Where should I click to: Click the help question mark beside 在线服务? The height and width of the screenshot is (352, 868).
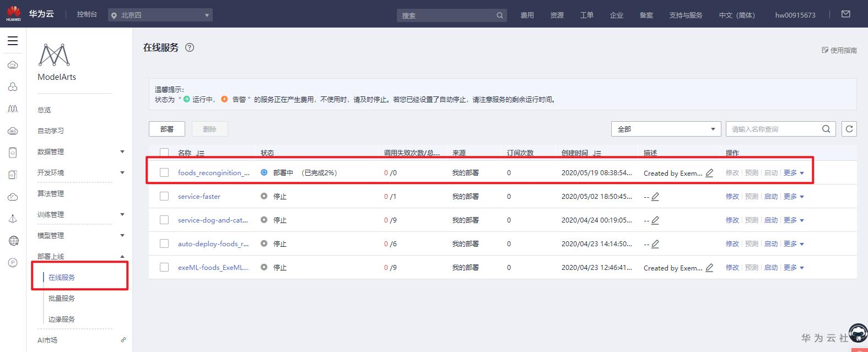[x=190, y=47]
